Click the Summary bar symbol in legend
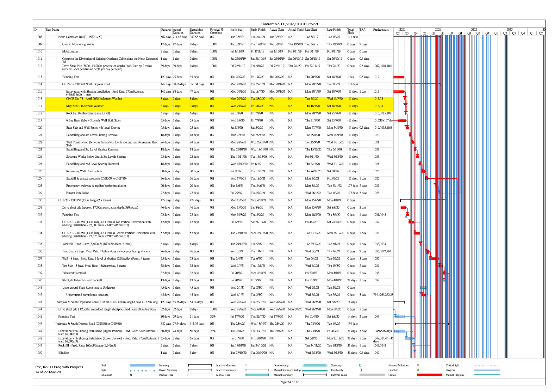555x392 pixels. tap(200, 365)
